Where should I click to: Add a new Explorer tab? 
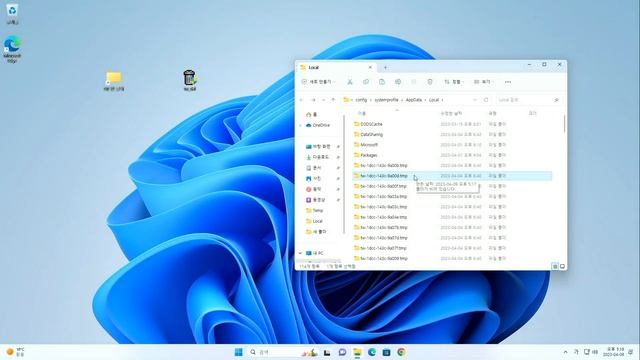[385, 68]
